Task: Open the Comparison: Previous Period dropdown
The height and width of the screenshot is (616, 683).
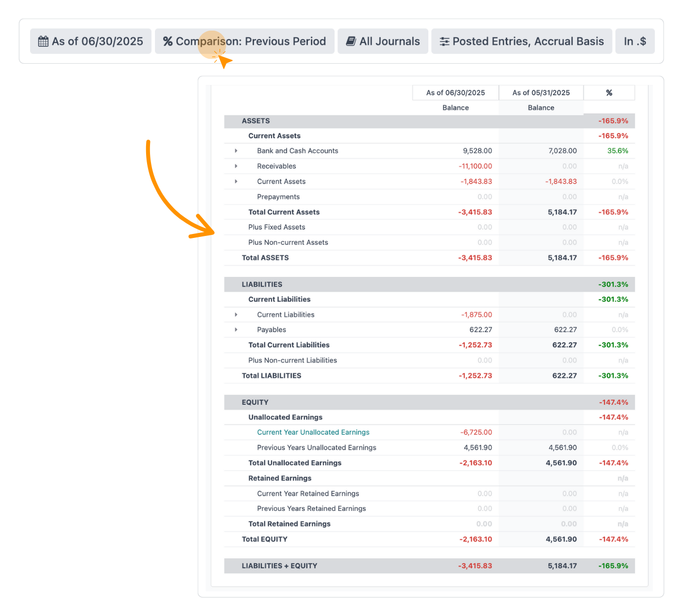Action: (244, 41)
